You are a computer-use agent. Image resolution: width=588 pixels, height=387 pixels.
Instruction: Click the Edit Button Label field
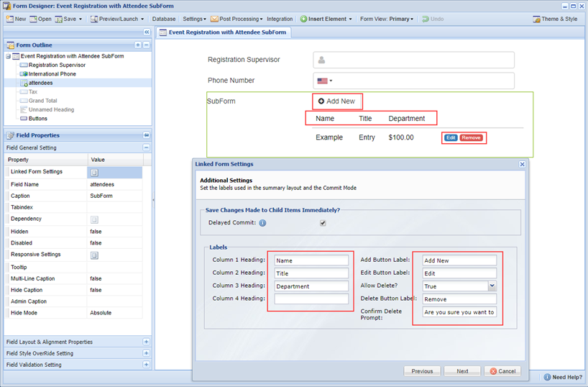[459, 273]
